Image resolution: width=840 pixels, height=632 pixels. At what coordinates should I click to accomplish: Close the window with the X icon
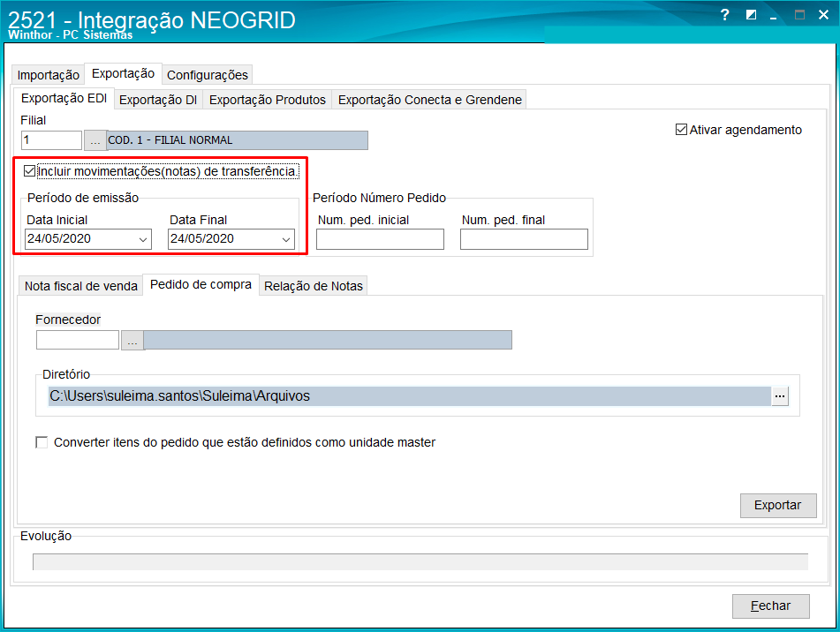tap(823, 15)
